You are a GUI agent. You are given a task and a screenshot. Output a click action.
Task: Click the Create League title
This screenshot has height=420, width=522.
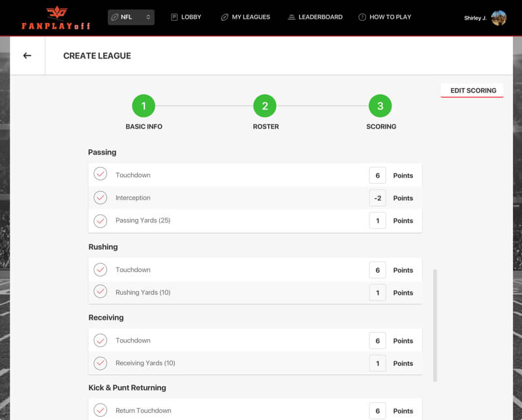97,55
